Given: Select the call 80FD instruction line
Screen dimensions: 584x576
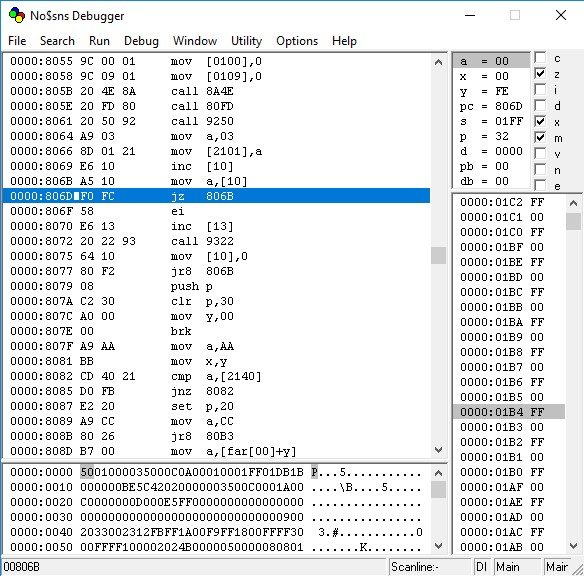Looking at the screenshot, I should click(216, 106).
